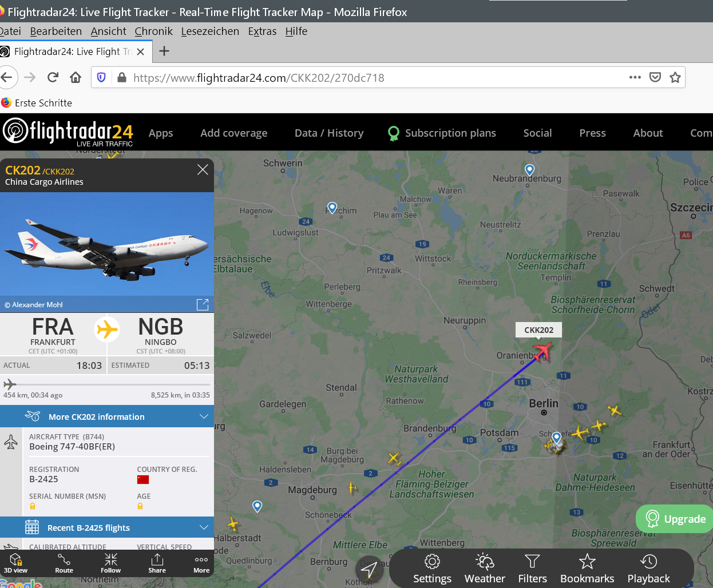This screenshot has width=713, height=588.
Task: Share this flight
Action: click(x=157, y=563)
